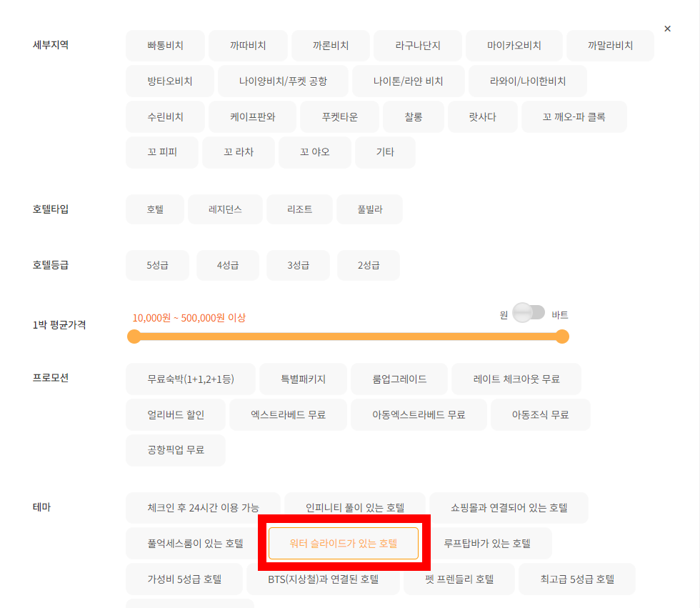Close the filter panel with X icon
This screenshot has height=608, width=700.
point(667,29)
